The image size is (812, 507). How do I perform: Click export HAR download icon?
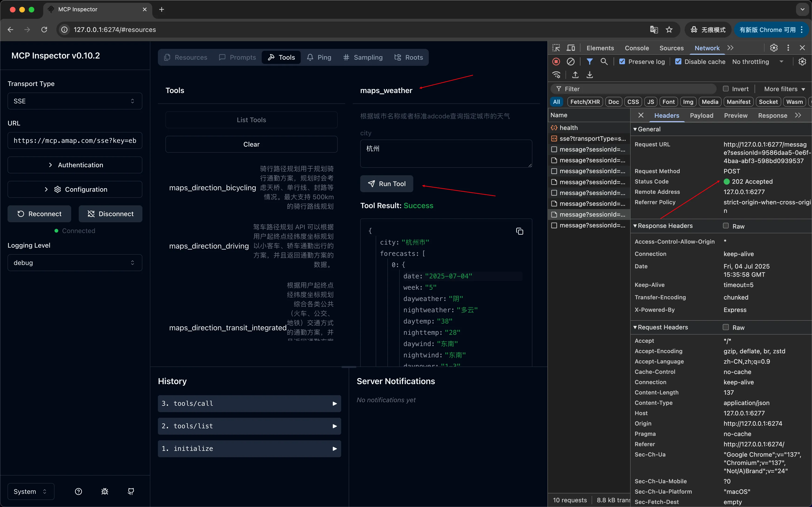click(x=590, y=75)
